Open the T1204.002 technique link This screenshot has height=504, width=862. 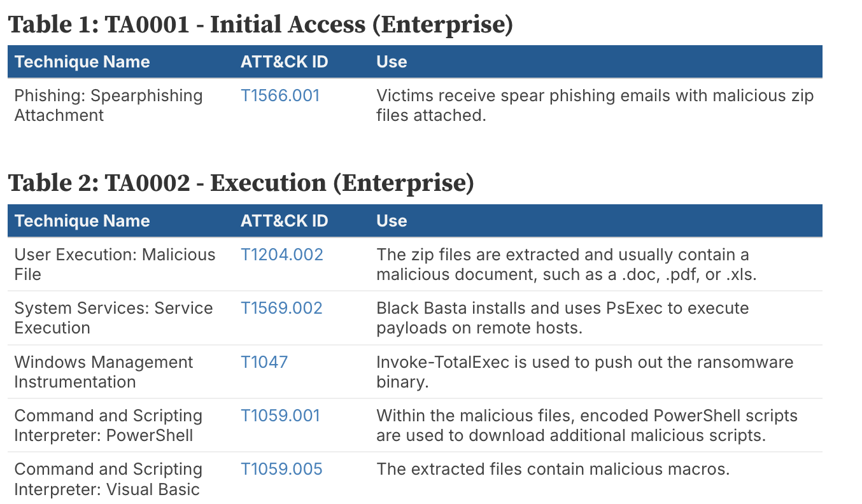(282, 255)
